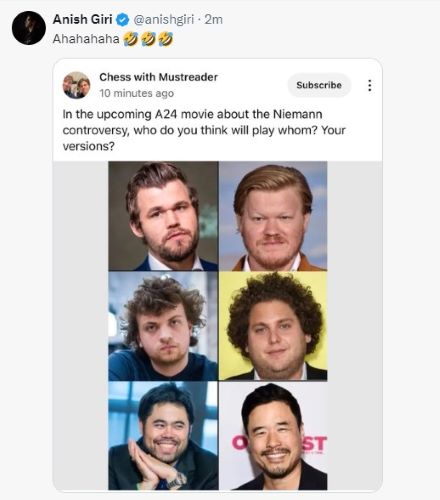
Task: Open photo of man resting chin on hands
Action: (x=163, y=435)
